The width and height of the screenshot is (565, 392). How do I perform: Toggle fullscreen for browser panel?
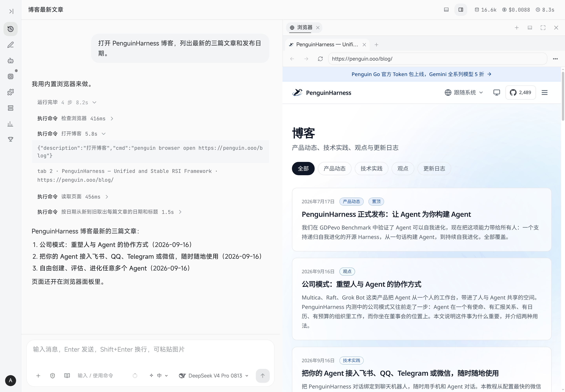pos(543,27)
